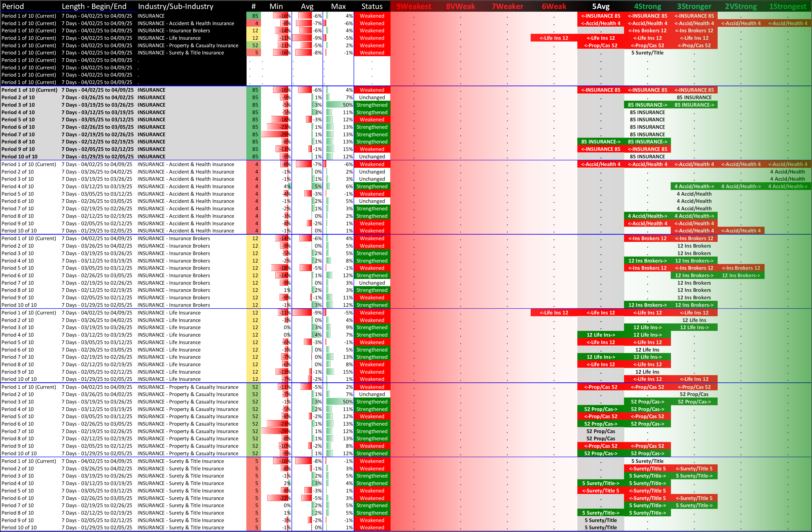Click the Length - Begin/End column header
Viewport: 812px width, 532px height.
(x=94, y=6)
